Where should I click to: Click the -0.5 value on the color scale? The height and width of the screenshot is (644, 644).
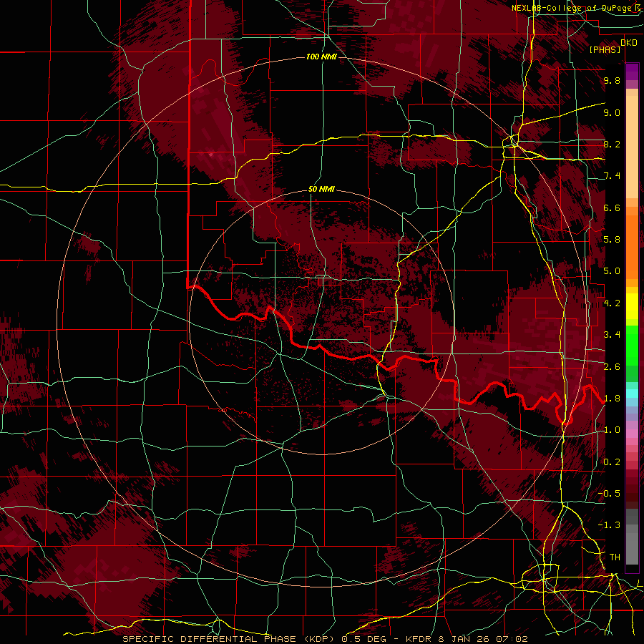609,494
